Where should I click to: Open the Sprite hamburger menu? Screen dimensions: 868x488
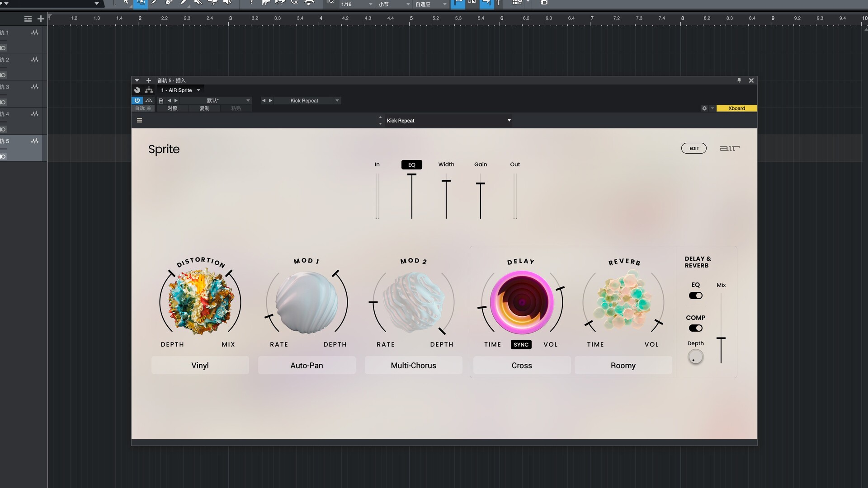click(139, 120)
